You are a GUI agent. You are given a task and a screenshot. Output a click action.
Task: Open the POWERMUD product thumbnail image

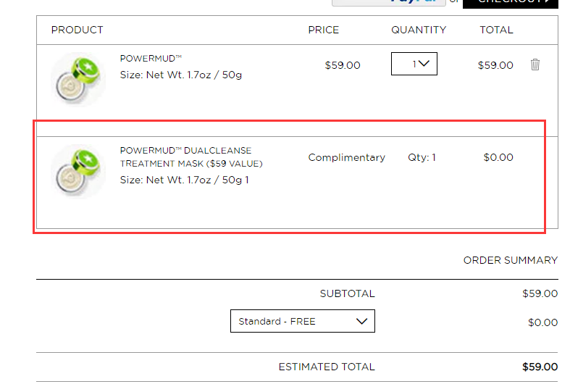coord(78,79)
